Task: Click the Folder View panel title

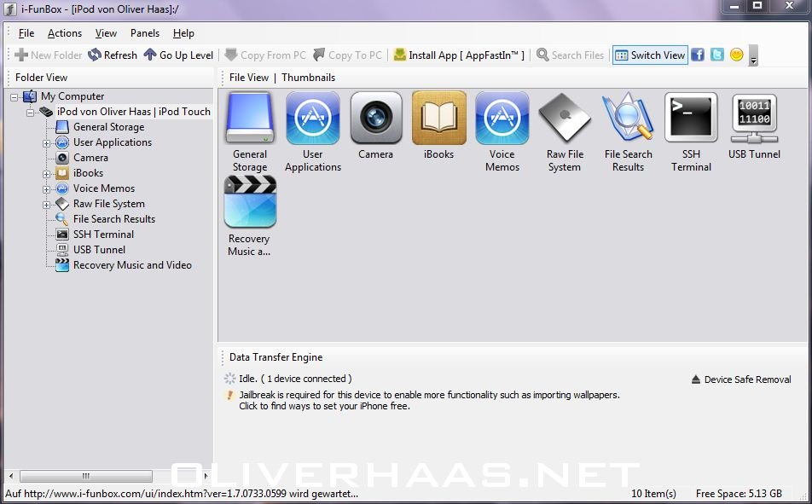Action: coord(42,78)
